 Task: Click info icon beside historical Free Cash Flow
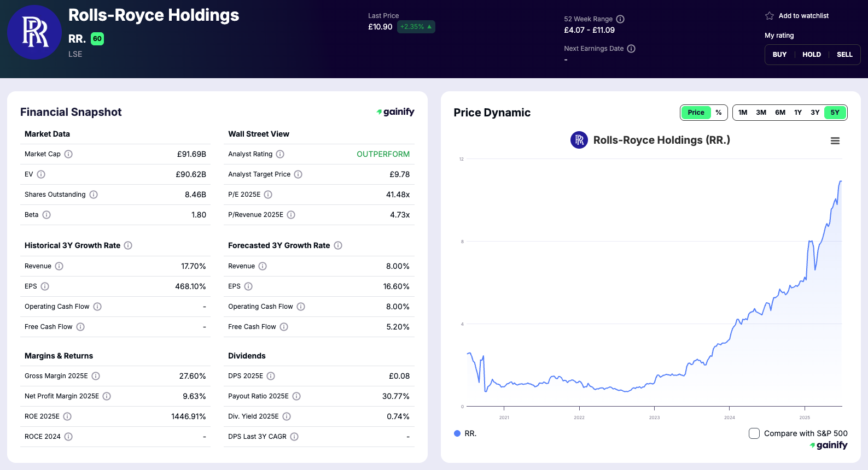(80, 327)
